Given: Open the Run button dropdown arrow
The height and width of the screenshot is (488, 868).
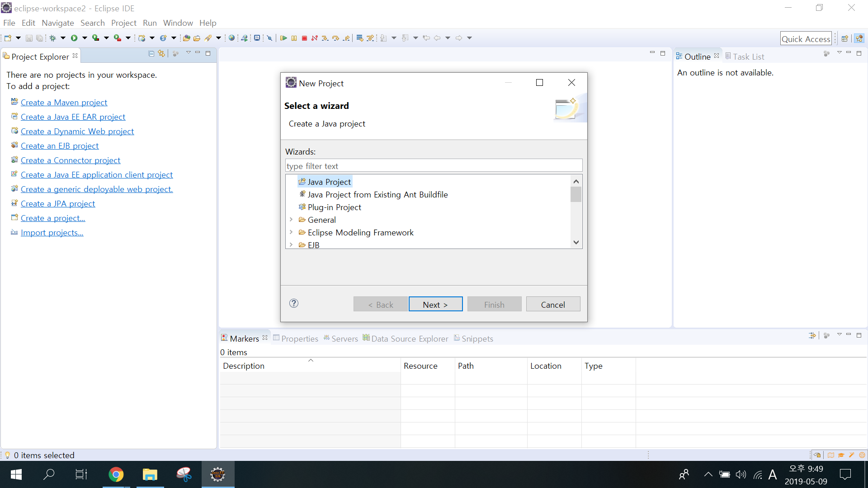Looking at the screenshot, I should 85,38.
